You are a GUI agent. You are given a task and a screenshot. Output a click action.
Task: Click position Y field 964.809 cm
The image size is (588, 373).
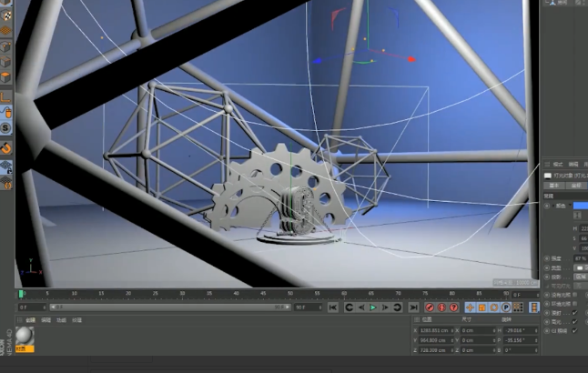click(436, 340)
